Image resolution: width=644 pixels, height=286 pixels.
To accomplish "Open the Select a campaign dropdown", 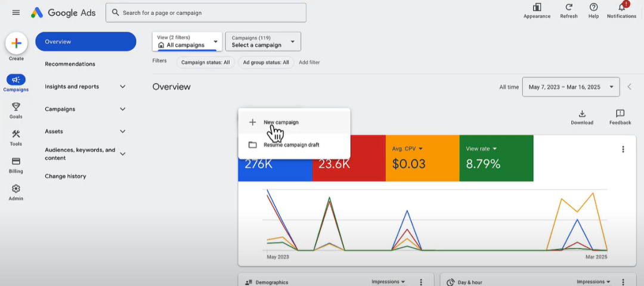I will tap(263, 42).
